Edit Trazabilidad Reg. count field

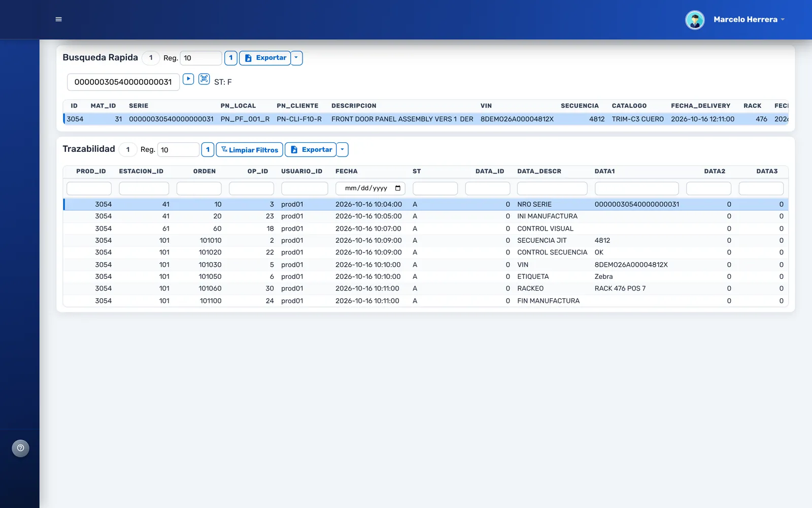(178, 150)
